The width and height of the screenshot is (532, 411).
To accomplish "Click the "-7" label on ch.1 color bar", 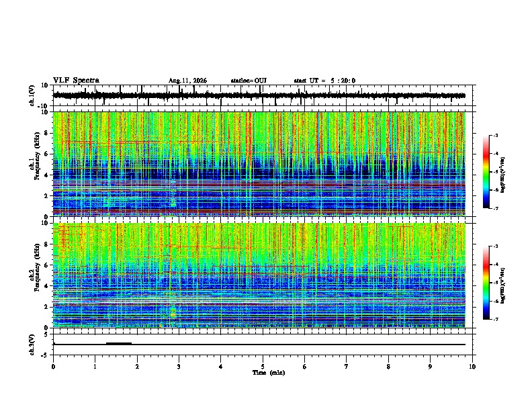I will [495, 208].
